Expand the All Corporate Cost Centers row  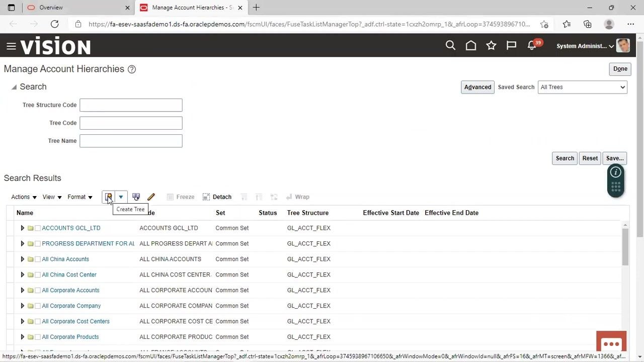[x=22, y=321]
